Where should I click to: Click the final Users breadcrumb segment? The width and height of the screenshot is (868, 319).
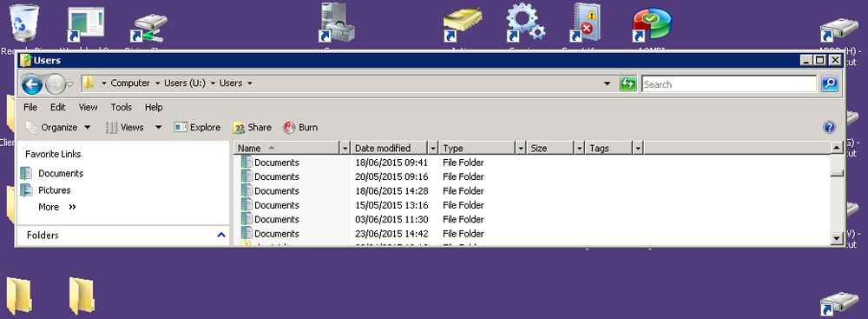tap(231, 83)
